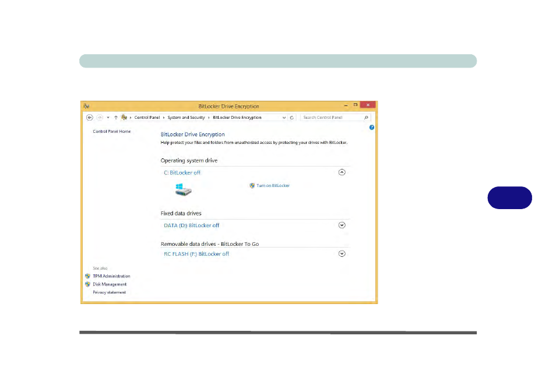Click RC FLASH (F:) BitLocker off link

pyautogui.click(x=196, y=254)
